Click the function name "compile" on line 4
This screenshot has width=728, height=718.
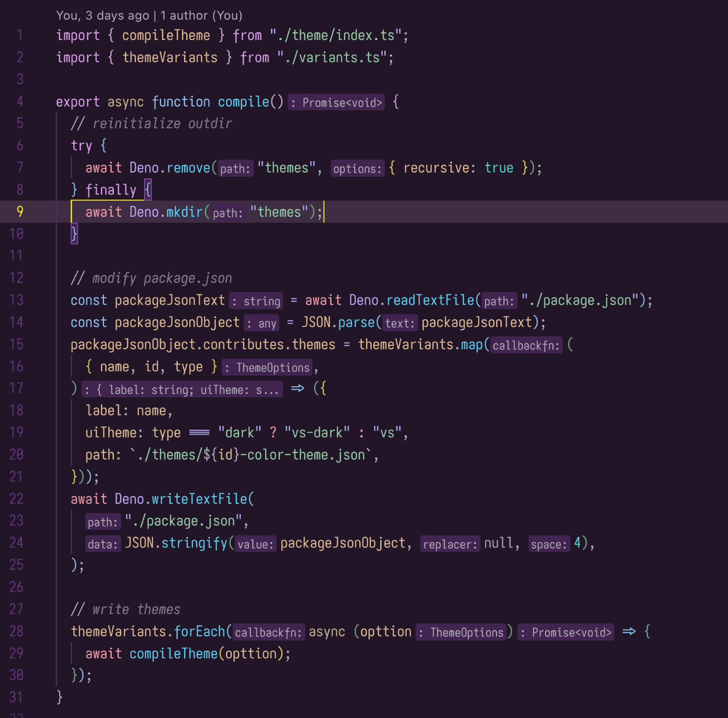click(x=243, y=101)
